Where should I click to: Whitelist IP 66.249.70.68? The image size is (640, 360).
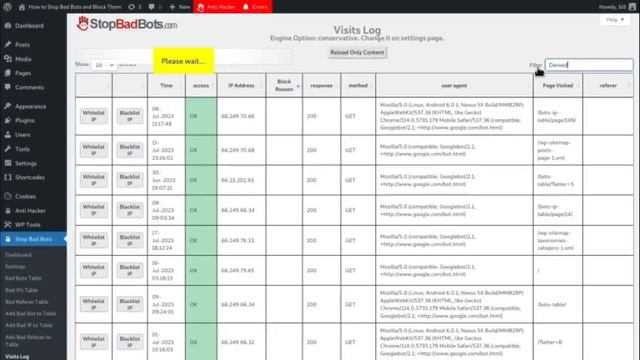[93, 150]
